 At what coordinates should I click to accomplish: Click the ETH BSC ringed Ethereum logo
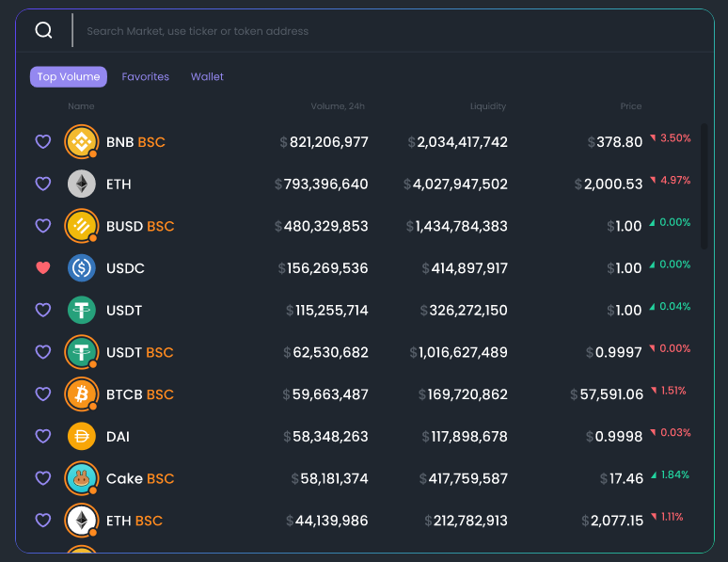(x=82, y=521)
